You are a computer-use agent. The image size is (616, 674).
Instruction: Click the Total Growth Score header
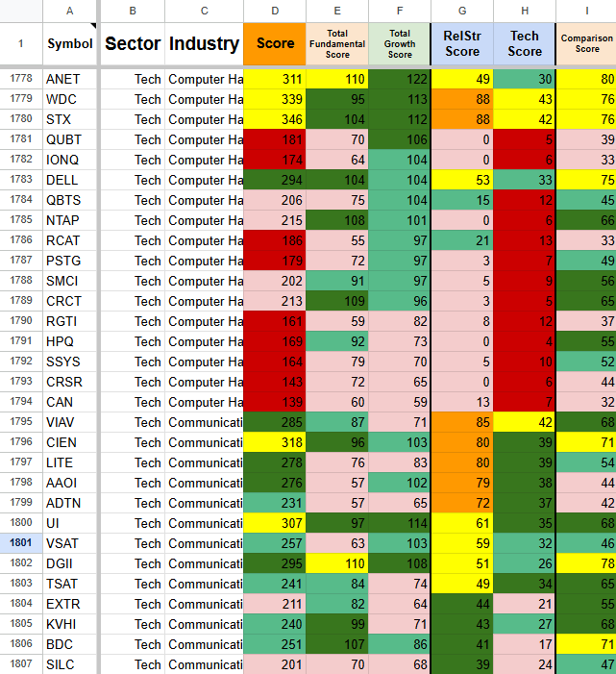[x=400, y=44]
